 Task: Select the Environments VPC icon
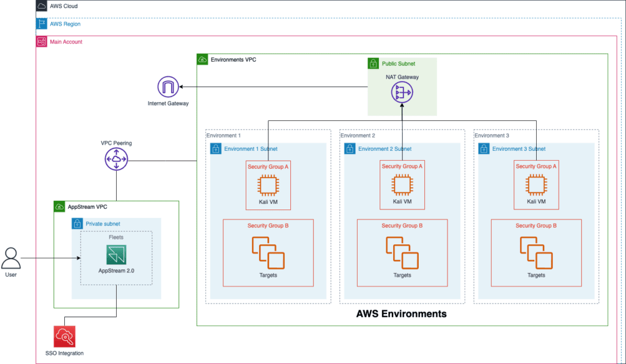click(202, 60)
